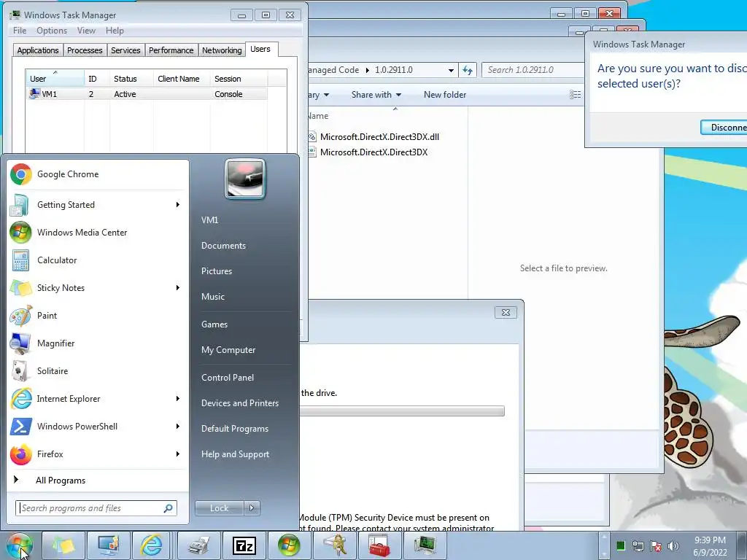747x560 pixels.
Task: Open shutdown options arrow next to Lock
Action: click(252, 508)
